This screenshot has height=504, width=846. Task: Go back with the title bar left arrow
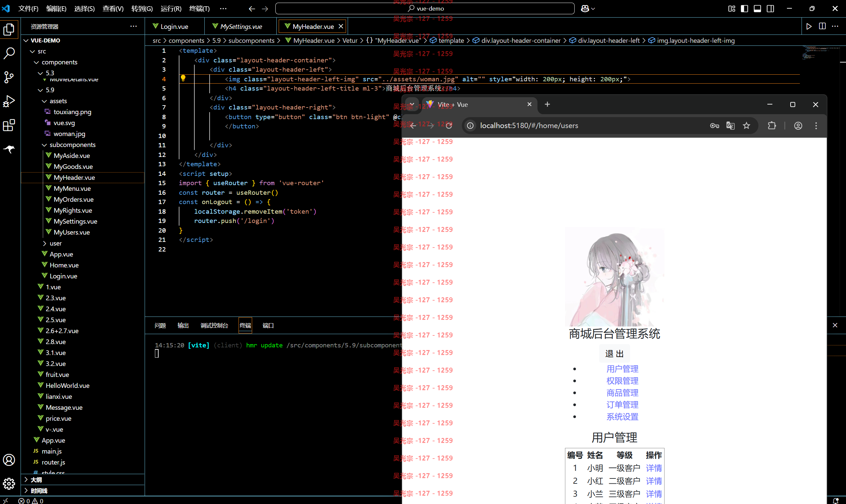click(251, 9)
